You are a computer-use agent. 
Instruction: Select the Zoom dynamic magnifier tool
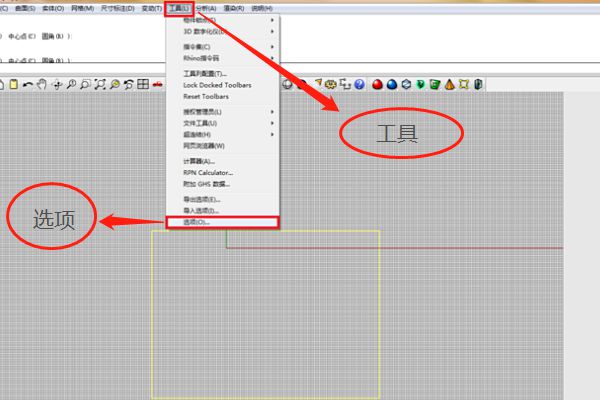coord(71,84)
